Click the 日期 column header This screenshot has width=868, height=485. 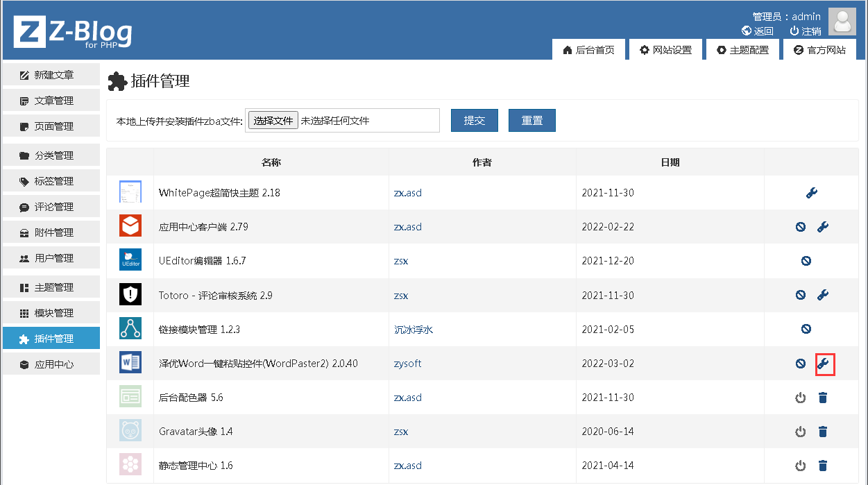pos(670,162)
